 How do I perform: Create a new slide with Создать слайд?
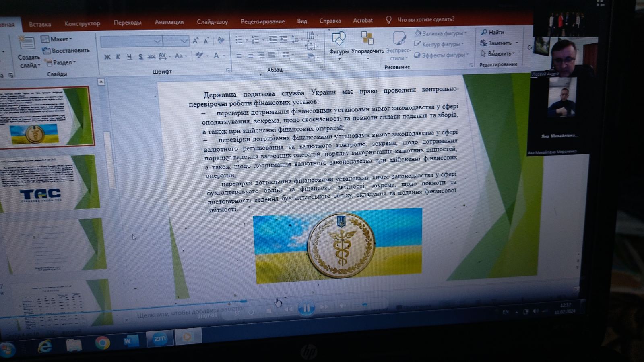(28, 52)
